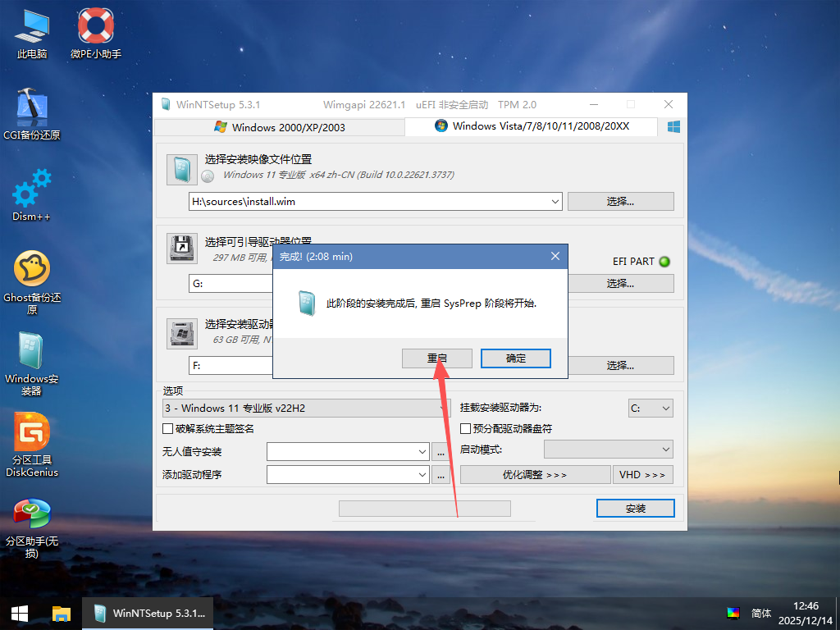Click the green EFI PART indicator

pos(664,261)
